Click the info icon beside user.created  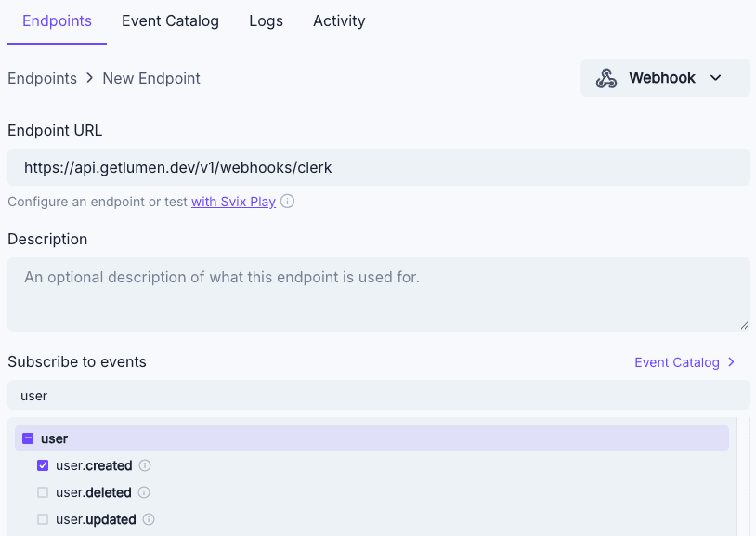[145, 465]
